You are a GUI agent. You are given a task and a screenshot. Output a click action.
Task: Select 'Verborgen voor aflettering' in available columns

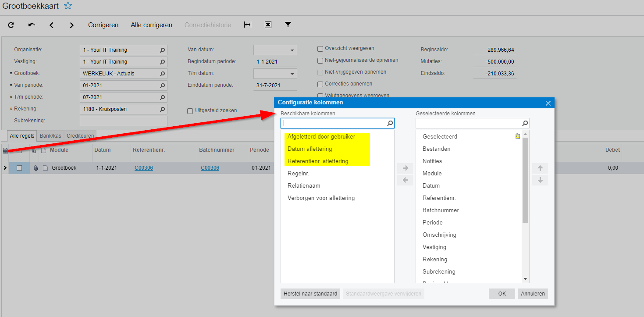(x=338, y=198)
